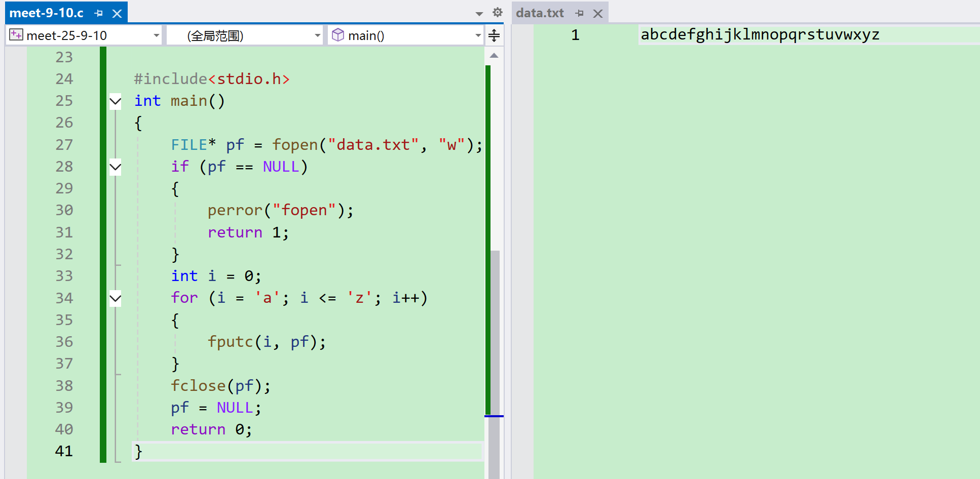The width and height of the screenshot is (980, 479).
Task: Click the closing brace on line 41
Action: coord(138,451)
